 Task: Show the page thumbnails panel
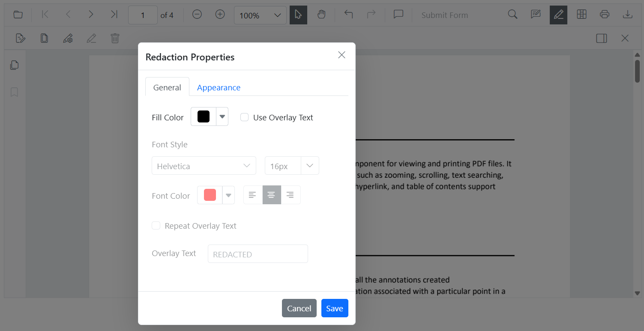click(14, 65)
